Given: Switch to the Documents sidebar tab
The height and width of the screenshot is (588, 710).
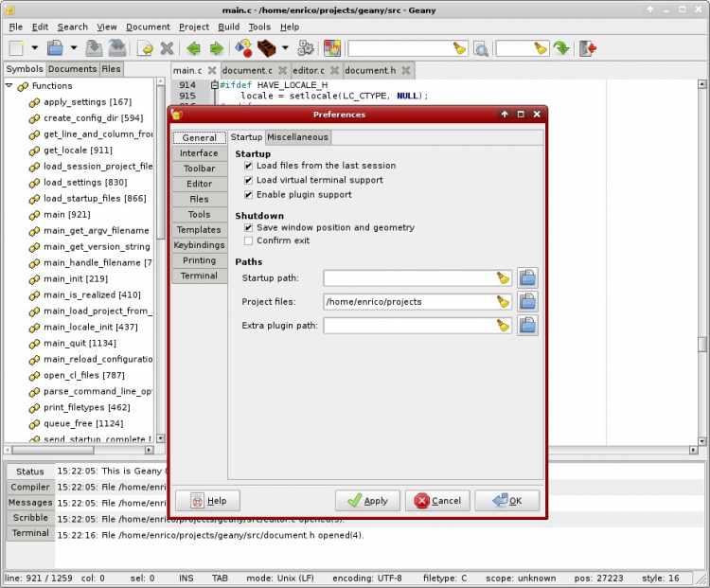Looking at the screenshot, I should coord(73,69).
